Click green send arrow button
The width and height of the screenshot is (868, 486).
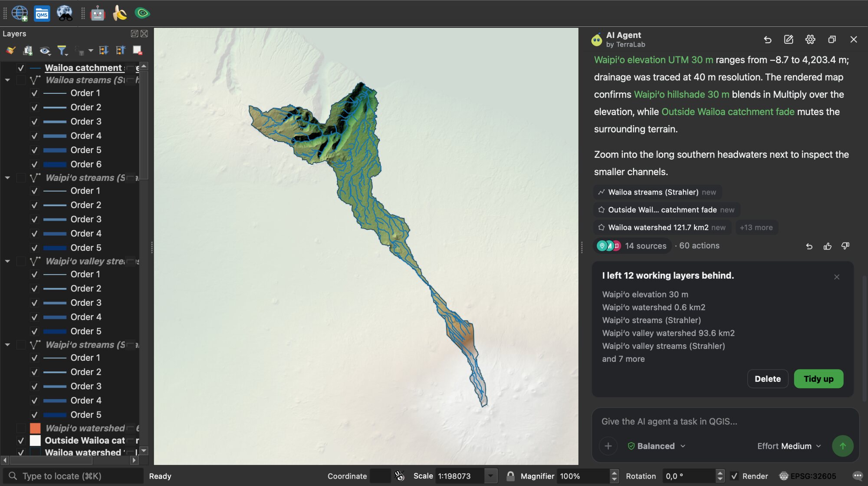(x=842, y=446)
